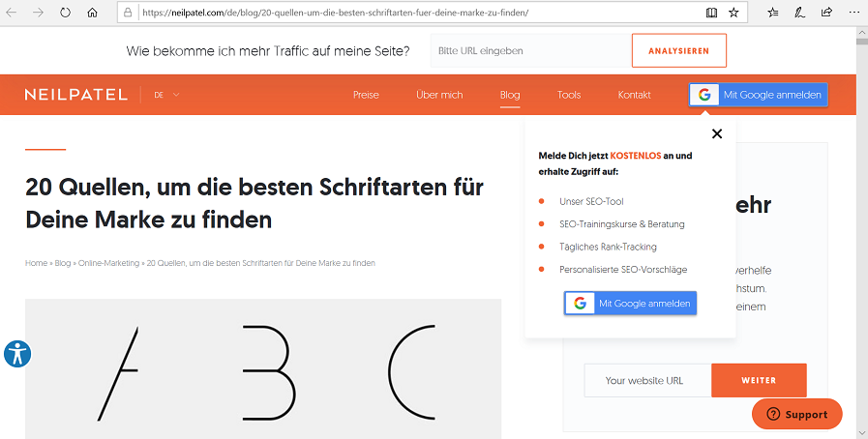The height and width of the screenshot is (439, 868).
Task: Click the ABC fonts article image
Action: pyautogui.click(x=263, y=368)
